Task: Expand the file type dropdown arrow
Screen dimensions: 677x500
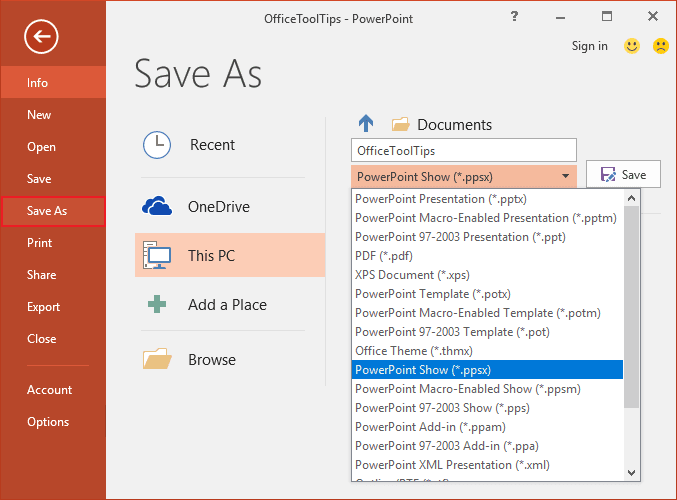Action: [x=565, y=176]
